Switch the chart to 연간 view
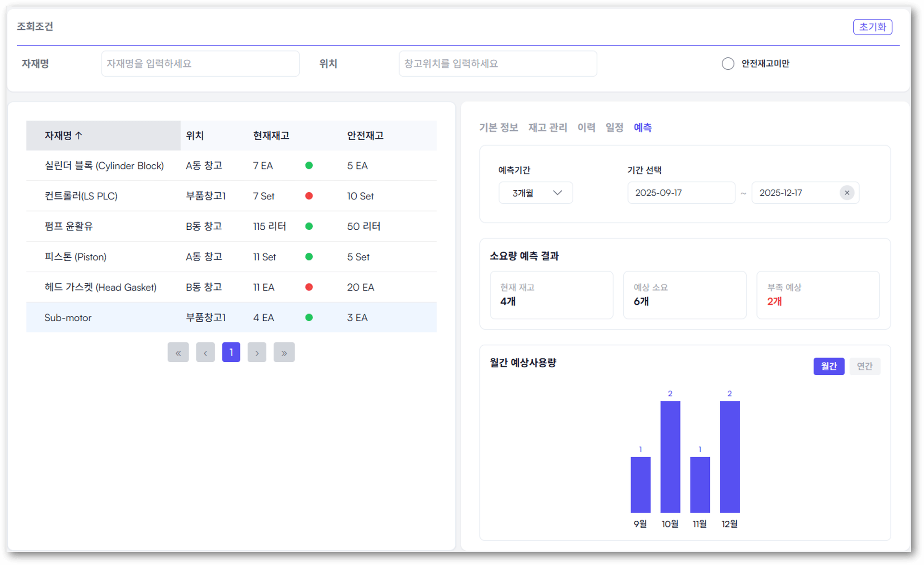This screenshot has width=924, height=565. [865, 366]
